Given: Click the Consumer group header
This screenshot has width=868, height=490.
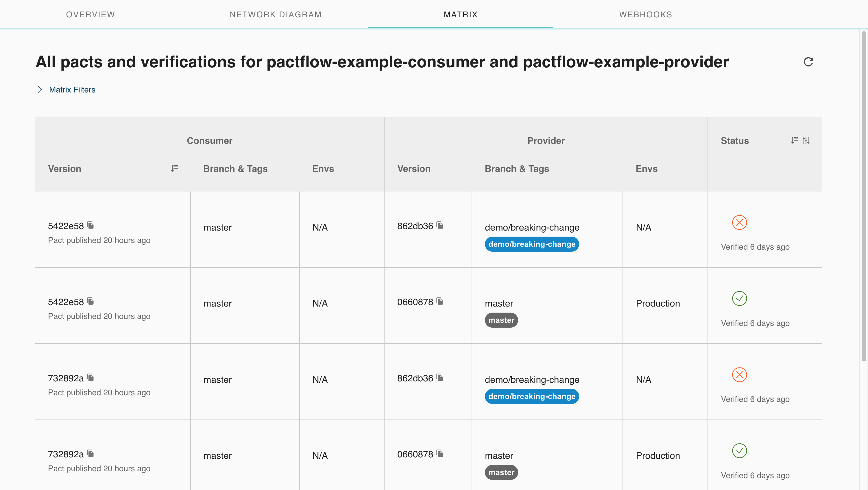Looking at the screenshot, I should click(210, 140).
